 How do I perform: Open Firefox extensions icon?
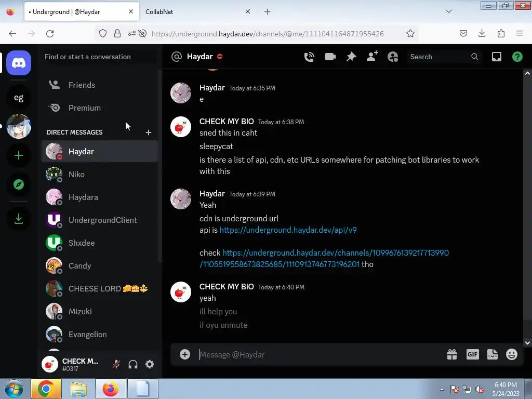click(x=501, y=33)
